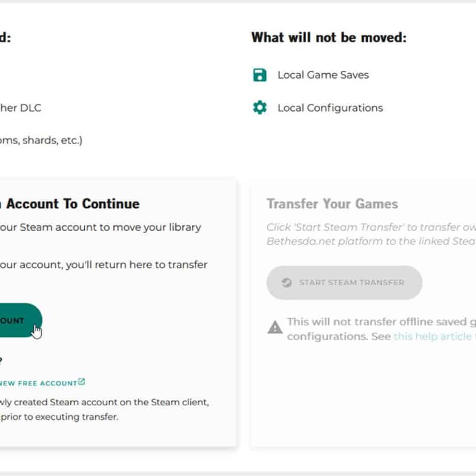The image size is (476, 476).
Task: Click the 'This will not transfer offline' warning text
Action: [381, 321]
